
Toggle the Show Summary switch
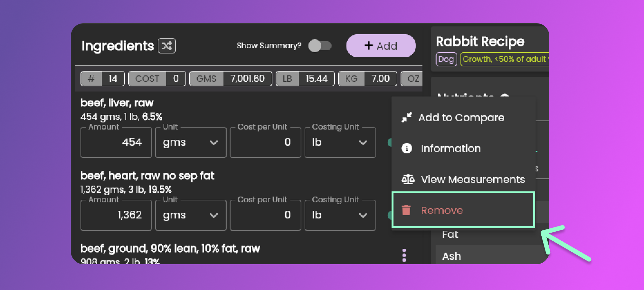[319, 46]
